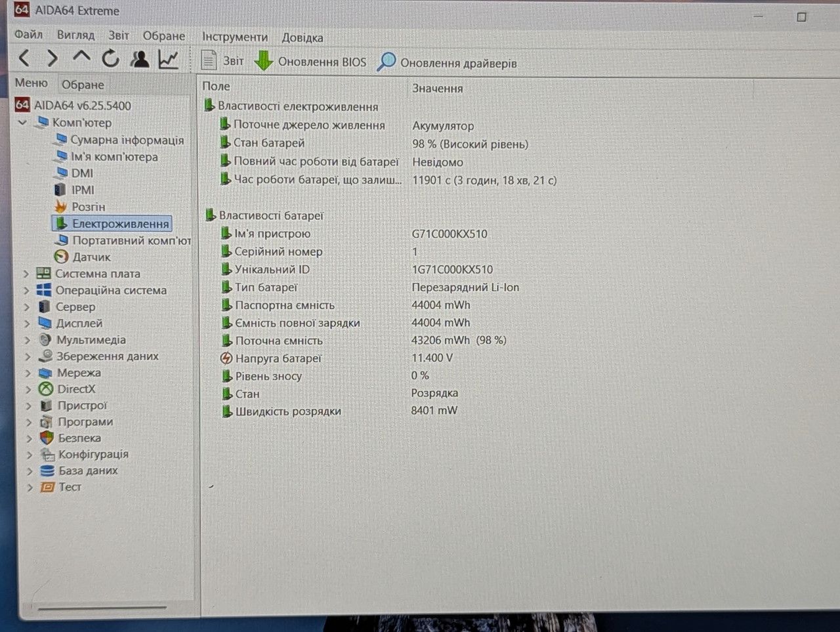840x632 pixels.
Task: Click the forward navigation arrow icon
Action: click(52, 58)
